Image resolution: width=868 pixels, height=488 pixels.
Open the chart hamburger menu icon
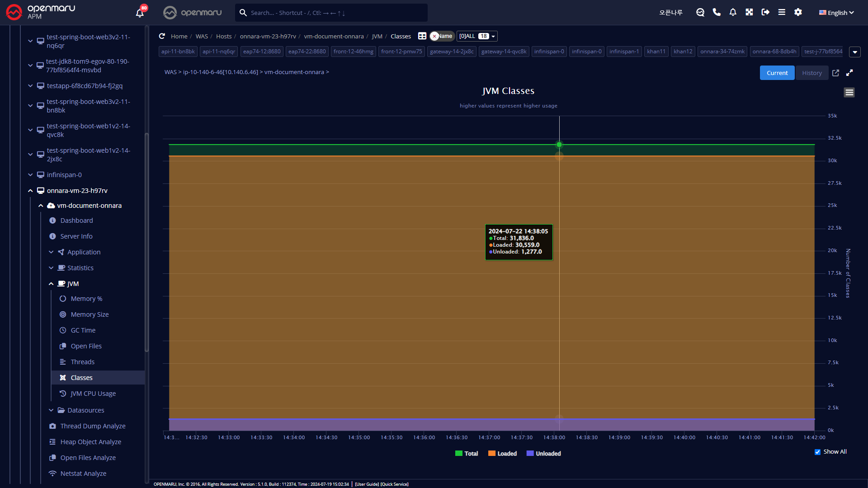coord(849,93)
